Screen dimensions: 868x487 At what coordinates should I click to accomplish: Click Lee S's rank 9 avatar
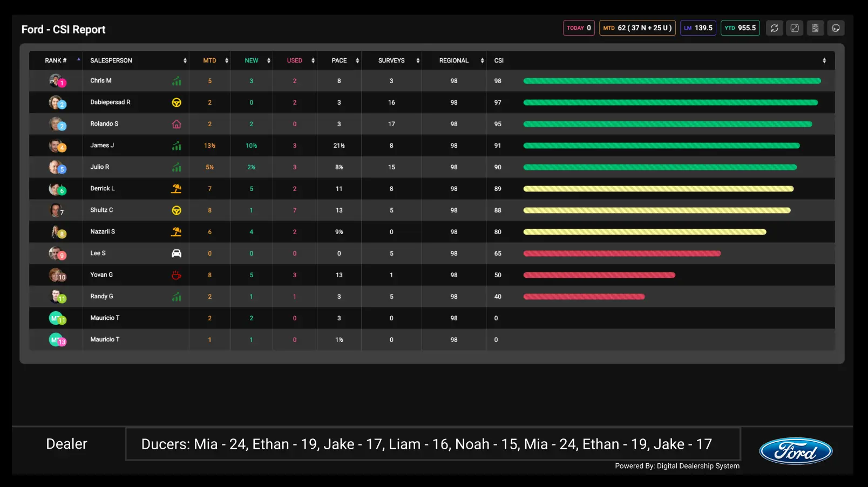point(57,253)
